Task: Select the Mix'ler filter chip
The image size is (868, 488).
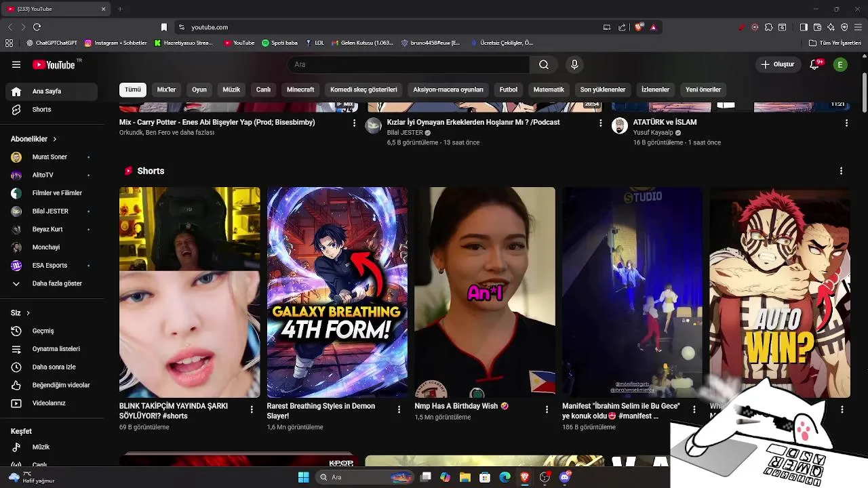Action: coord(166,89)
